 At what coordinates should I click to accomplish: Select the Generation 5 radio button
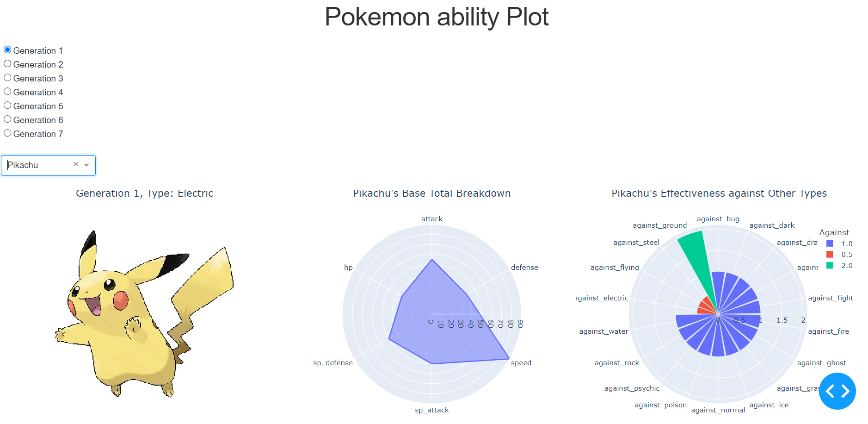7,105
